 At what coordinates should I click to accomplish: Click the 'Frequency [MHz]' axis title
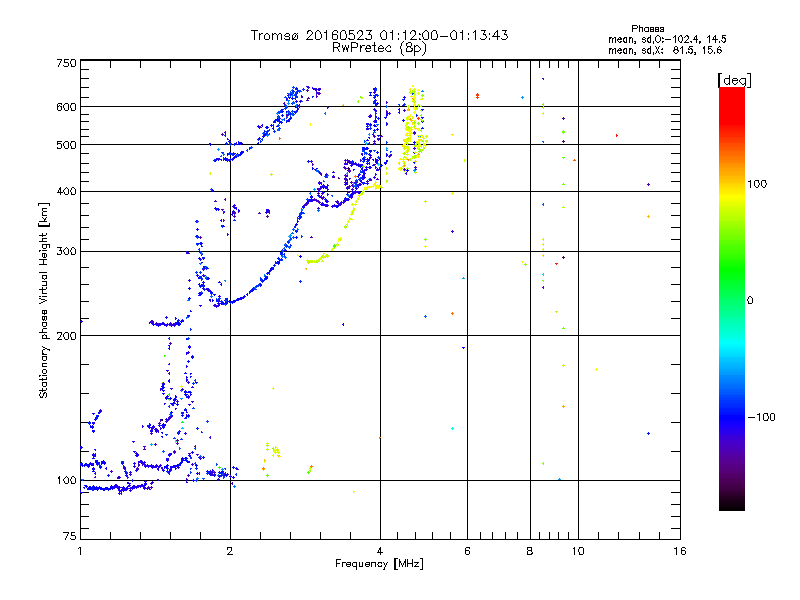pos(379,564)
